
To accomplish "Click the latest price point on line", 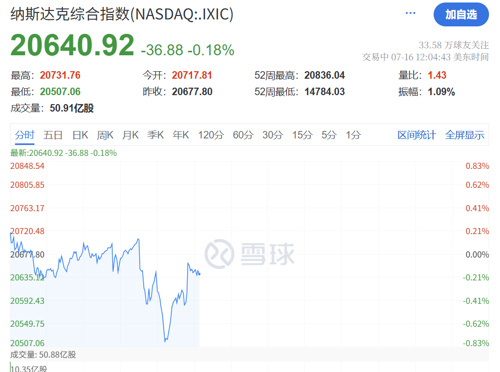I will 199,274.
